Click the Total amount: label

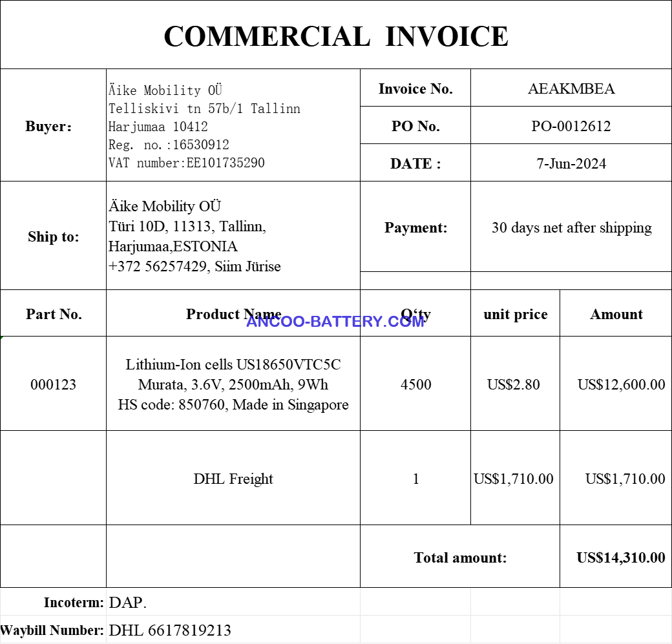click(460, 557)
